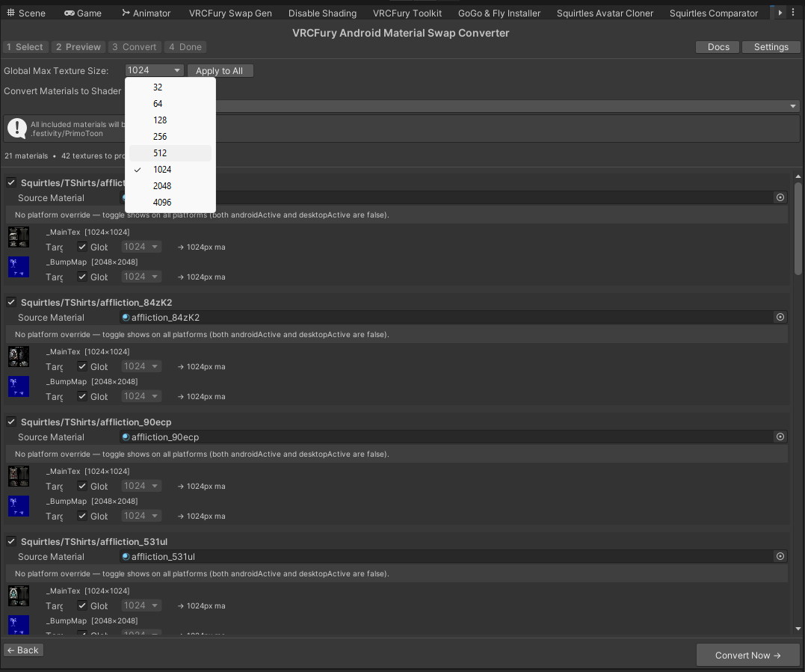This screenshot has height=672, width=805.
Task: Open object picker for affliction_90ecp source material
Action: [x=780, y=437]
